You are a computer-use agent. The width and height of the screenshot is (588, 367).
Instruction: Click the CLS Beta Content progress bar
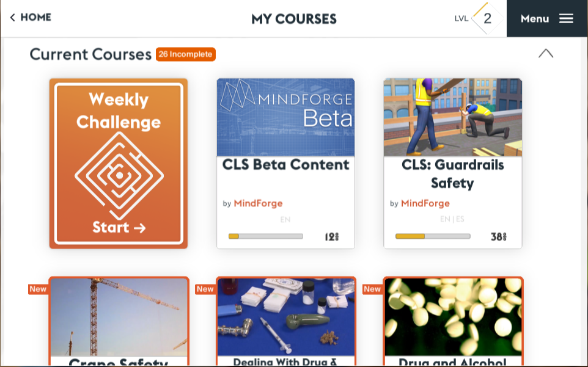266,236
